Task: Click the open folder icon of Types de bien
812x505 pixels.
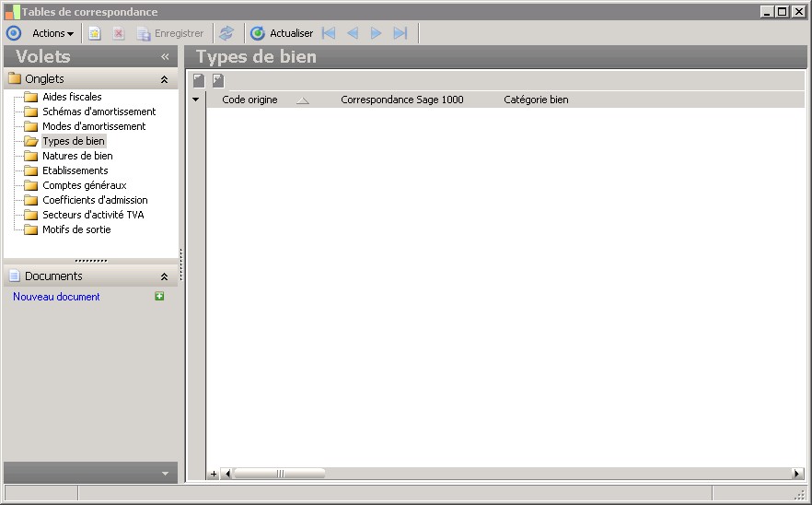Action: (31, 141)
